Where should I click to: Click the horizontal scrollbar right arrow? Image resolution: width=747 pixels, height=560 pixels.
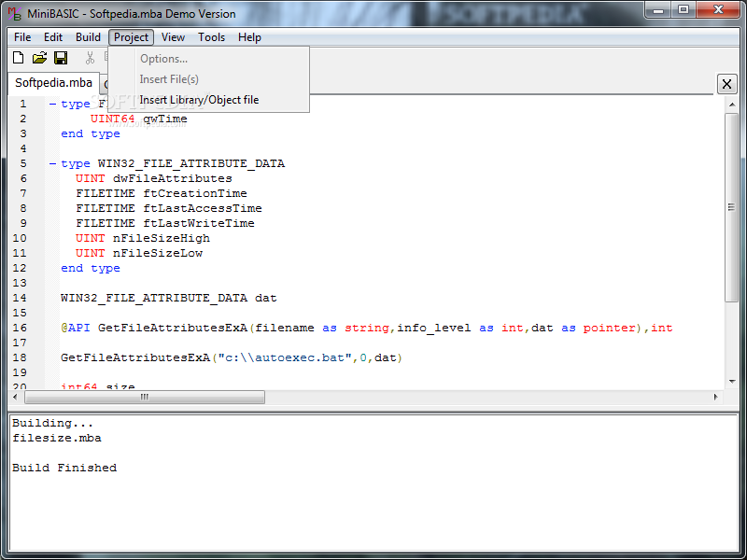click(715, 397)
